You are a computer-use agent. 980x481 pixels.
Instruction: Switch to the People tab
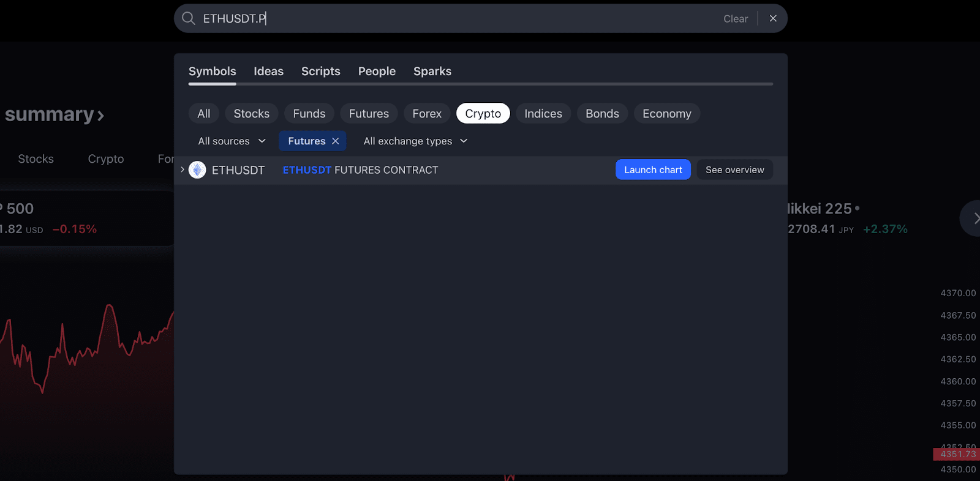click(x=377, y=71)
